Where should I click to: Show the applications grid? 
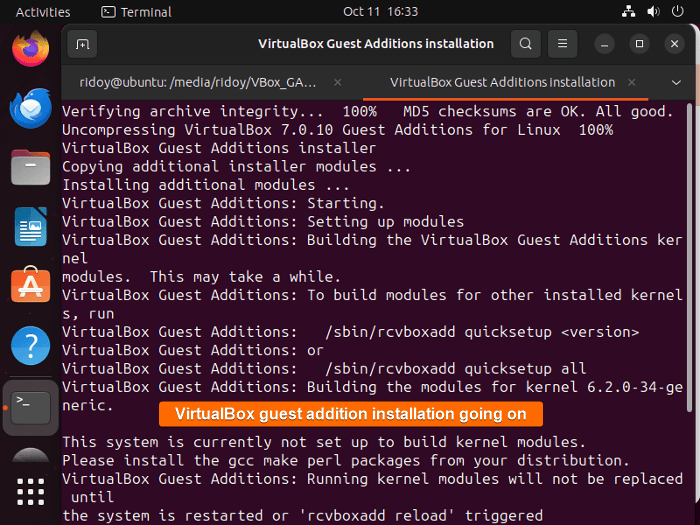(30, 492)
